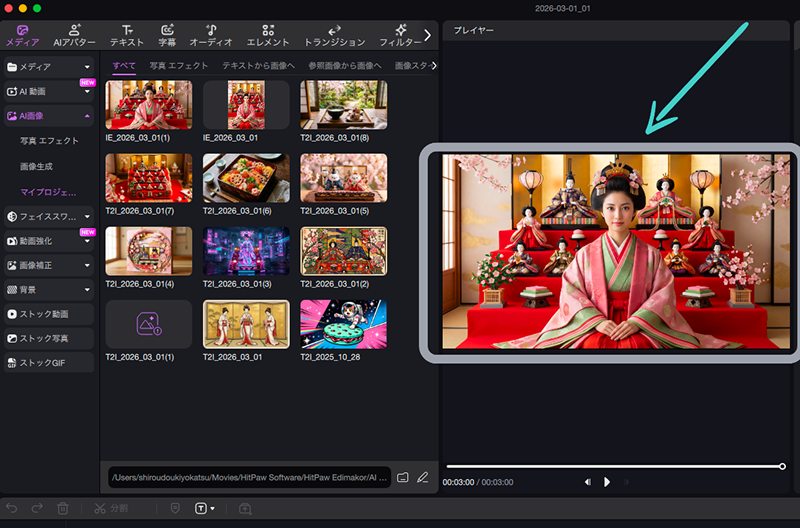The image size is (800, 528).
Task: Select the T2I_2026_03_01(6) bento thumbnail
Action: coord(246,178)
